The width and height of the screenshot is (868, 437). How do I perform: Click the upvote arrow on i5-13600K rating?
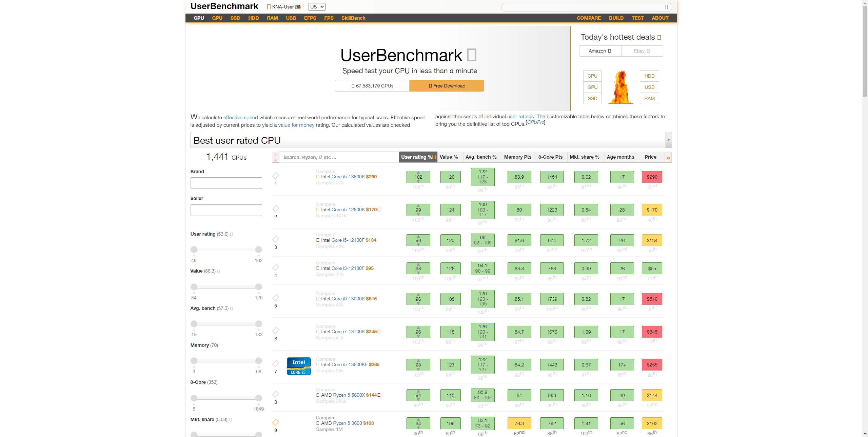pyautogui.click(x=418, y=173)
